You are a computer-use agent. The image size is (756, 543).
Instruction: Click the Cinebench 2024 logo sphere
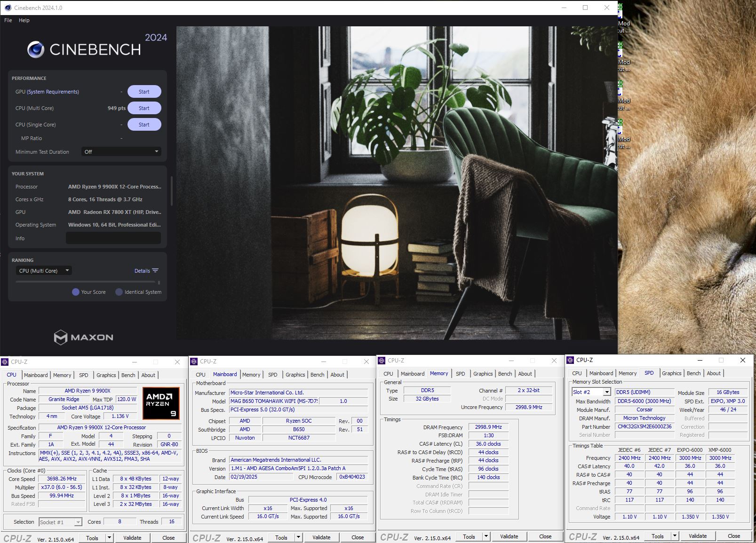[x=36, y=49]
